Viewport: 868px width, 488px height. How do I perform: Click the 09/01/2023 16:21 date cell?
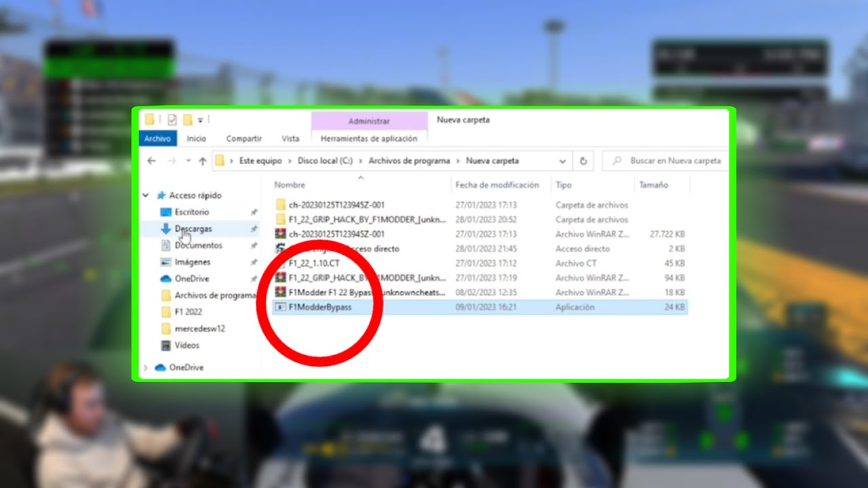click(x=486, y=307)
